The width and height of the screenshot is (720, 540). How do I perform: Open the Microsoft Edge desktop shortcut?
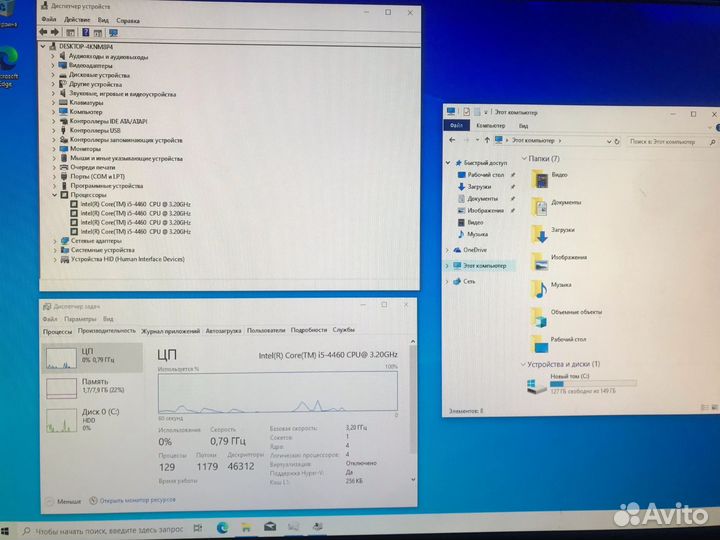tap(8, 67)
